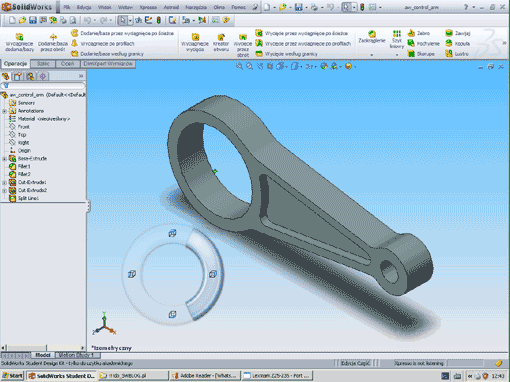Pick the top view cube on view wheel

[172, 233]
